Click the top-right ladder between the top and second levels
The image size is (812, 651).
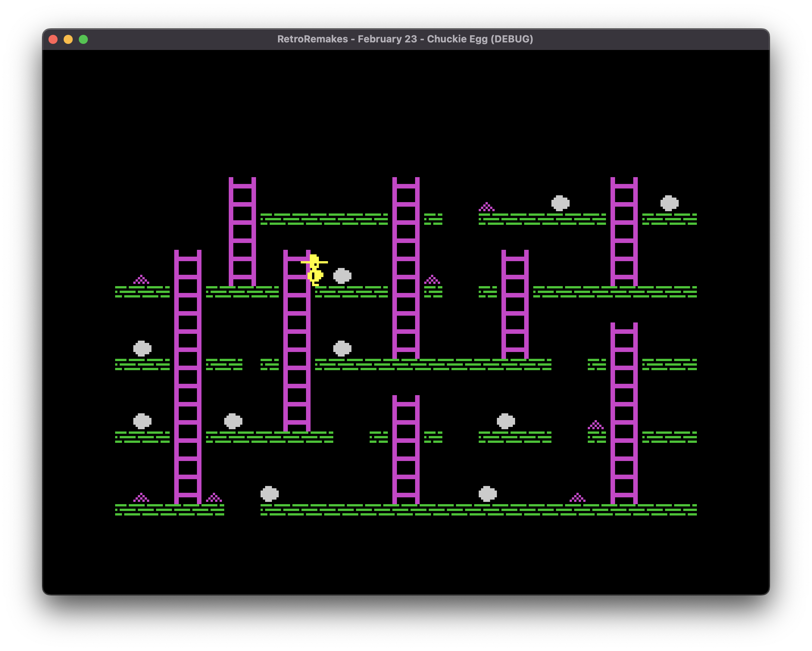pyautogui.click(x=624, y=232)
